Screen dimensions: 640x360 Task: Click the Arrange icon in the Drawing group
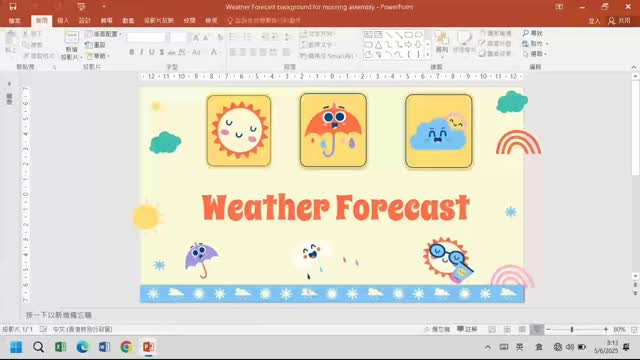(x=442, y=42)
